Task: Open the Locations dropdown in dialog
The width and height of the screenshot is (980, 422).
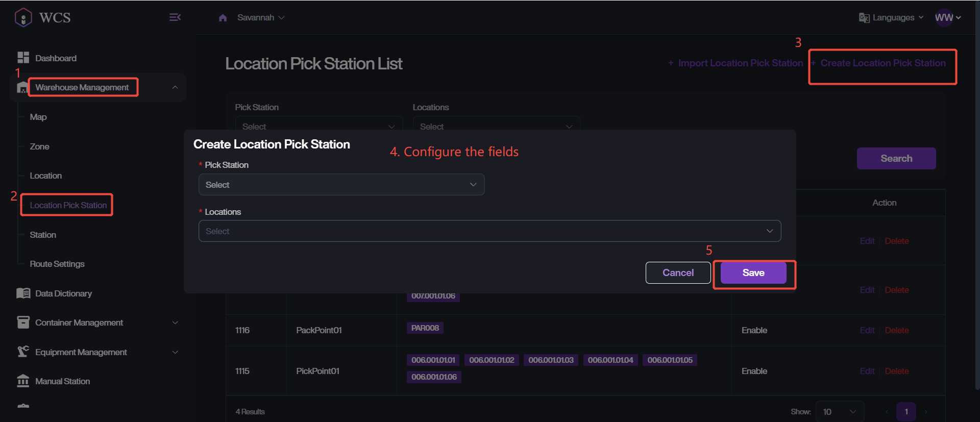Action: 489,231
